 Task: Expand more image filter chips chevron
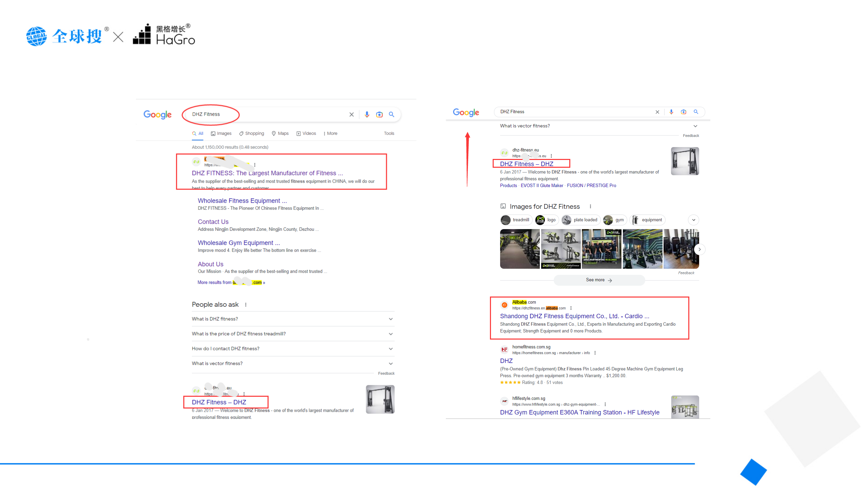[x=694, y=220]
